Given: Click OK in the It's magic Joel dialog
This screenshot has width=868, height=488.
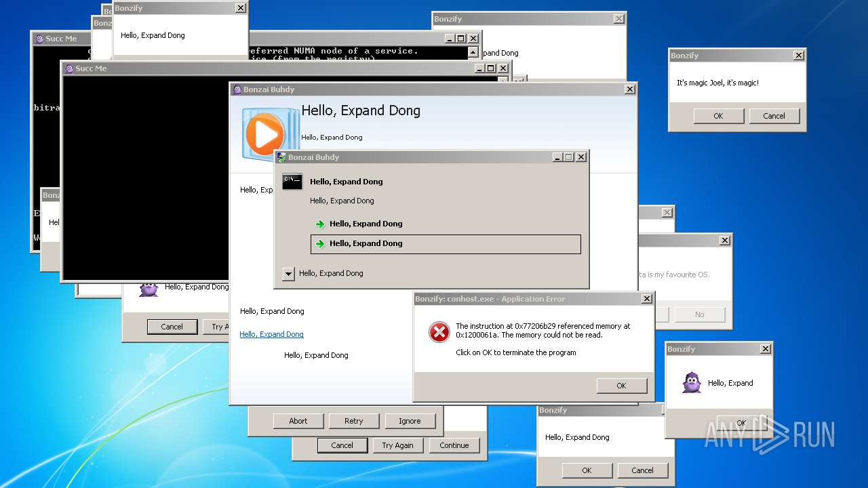Looking at the screenshot, I should (x=718, y=116).
